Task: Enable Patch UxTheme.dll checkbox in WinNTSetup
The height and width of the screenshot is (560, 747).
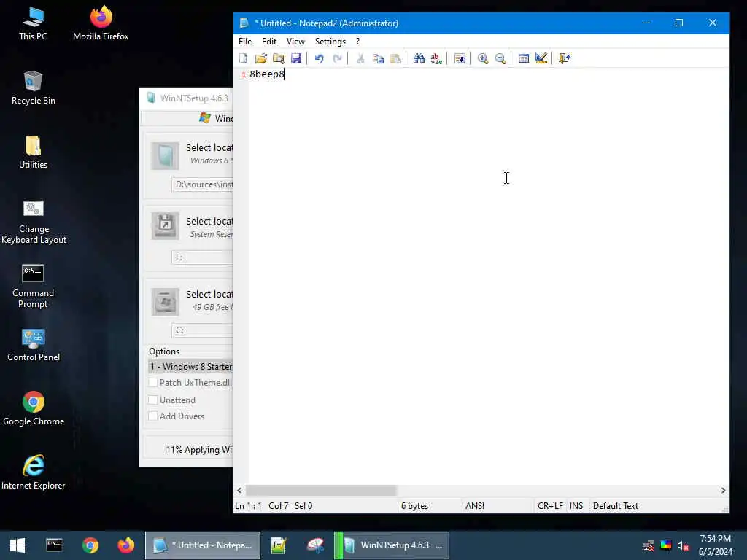Action: tap(153, 382)
